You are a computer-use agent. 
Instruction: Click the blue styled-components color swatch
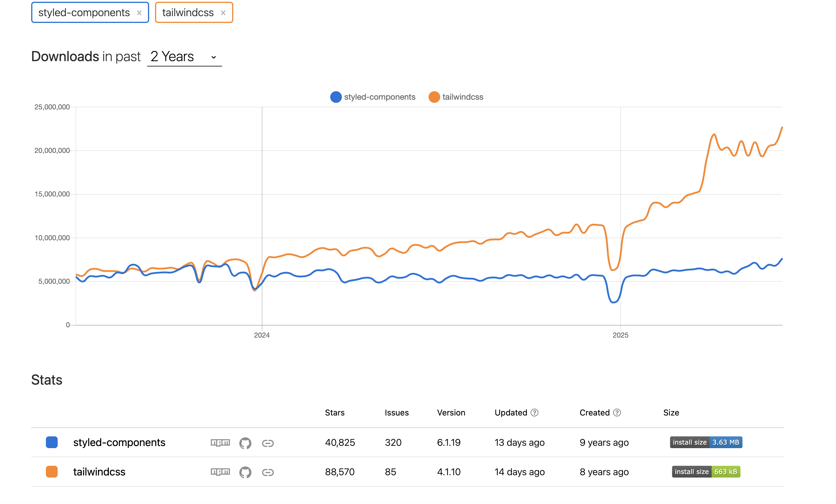click(51, 442)
